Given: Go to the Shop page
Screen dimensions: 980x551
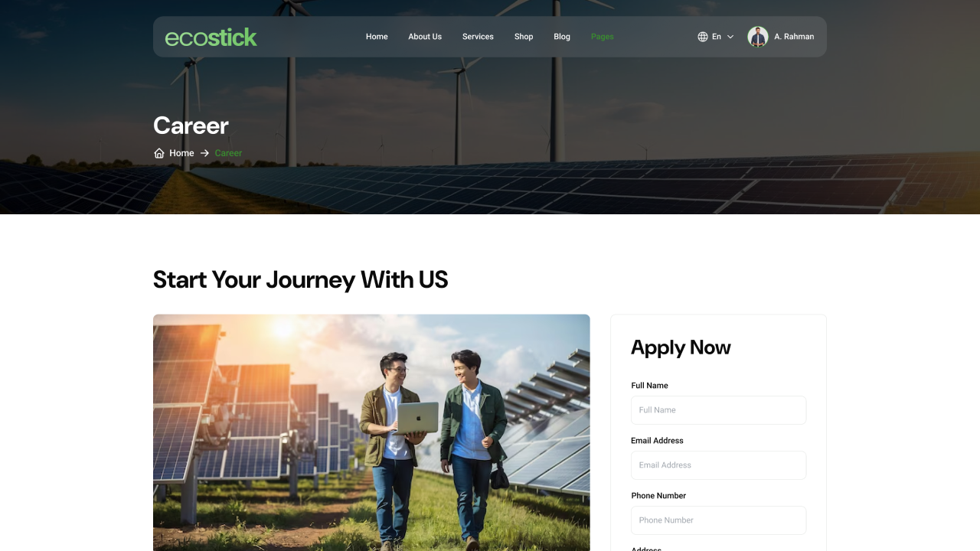Looking at the screenshot, I should 524,37.
